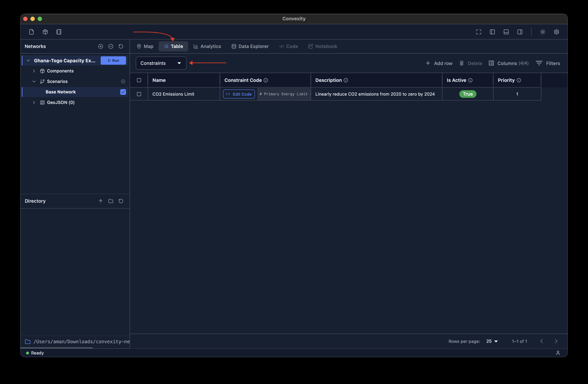Image resolution: width=588 pixels, height=384 pixels.
Task: Click add network plus icon in Networks header
Action: point(100,47)
